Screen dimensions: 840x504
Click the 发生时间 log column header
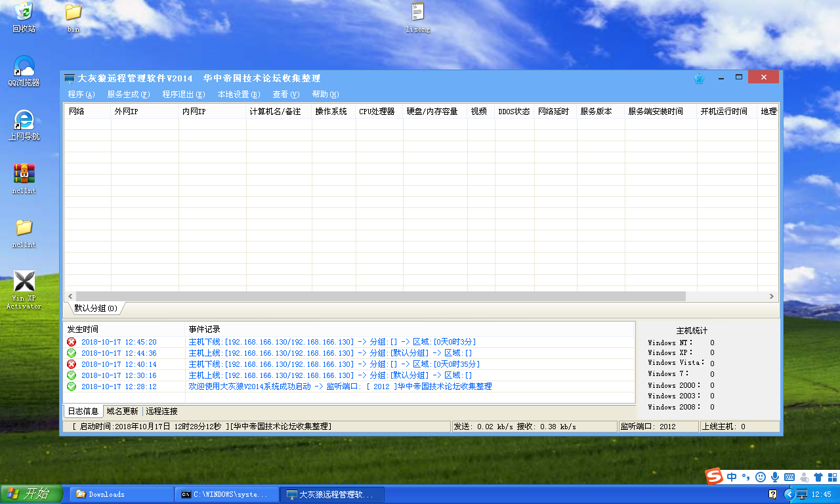click(x=125, y=329)
